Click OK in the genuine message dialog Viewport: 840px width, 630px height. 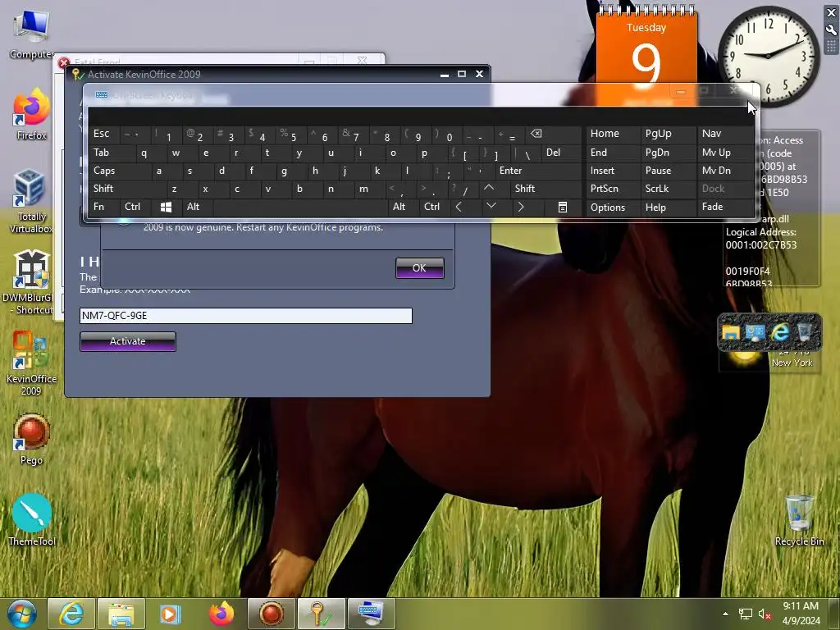click(419, 268)
